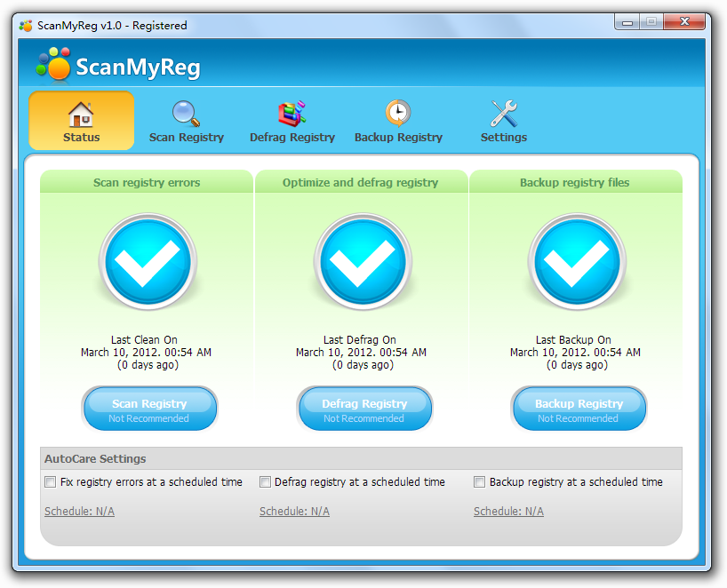Screen dimensions: 727x588
Task: Click checkmark under Backup registry files
Action: pos(577,262)
